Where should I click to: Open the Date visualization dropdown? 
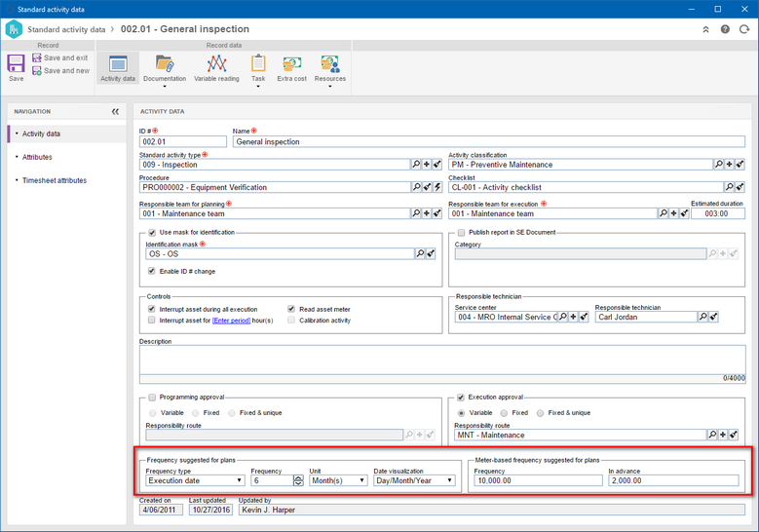[414, 480]
